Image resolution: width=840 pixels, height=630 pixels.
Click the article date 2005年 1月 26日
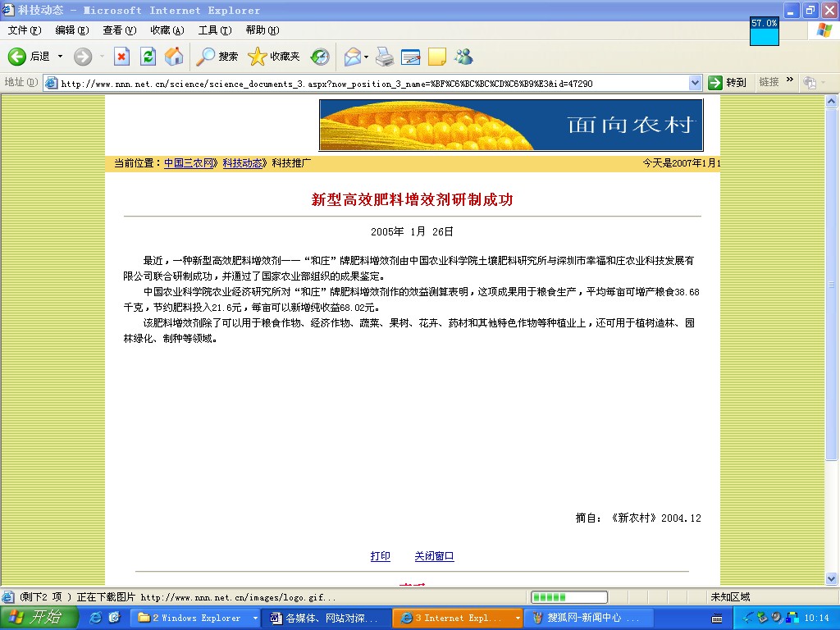coord(412,232)
